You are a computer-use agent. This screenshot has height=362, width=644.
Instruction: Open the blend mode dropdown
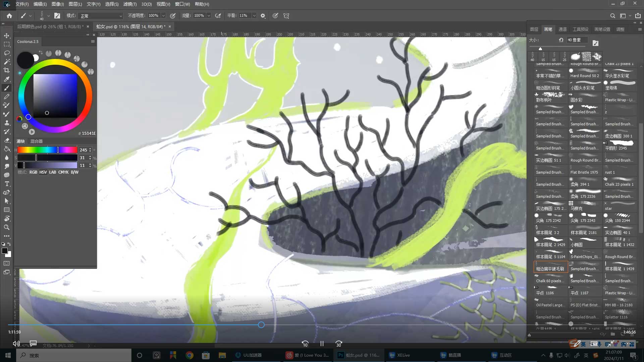coord(101,16)
